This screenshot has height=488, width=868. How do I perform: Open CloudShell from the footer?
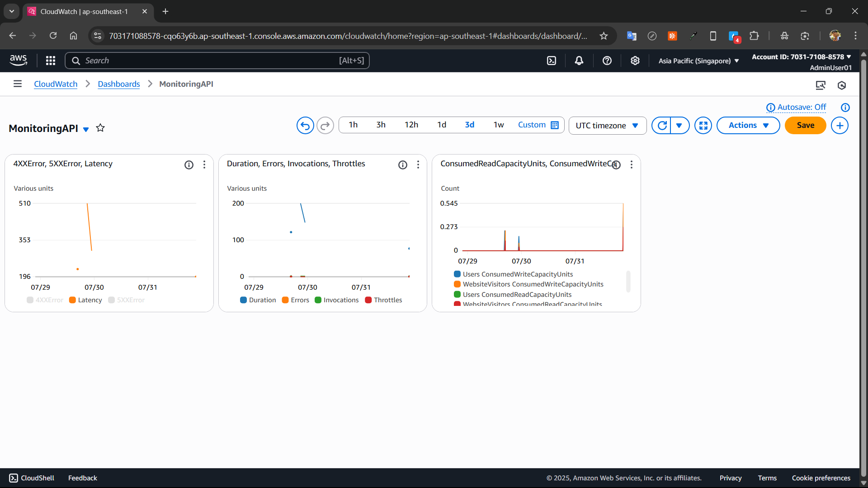(x=32, y=478)
